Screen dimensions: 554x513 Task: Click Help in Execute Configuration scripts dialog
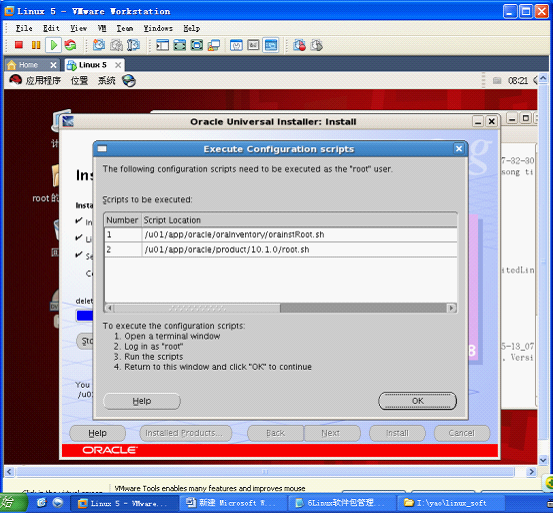tap(142, 401)
